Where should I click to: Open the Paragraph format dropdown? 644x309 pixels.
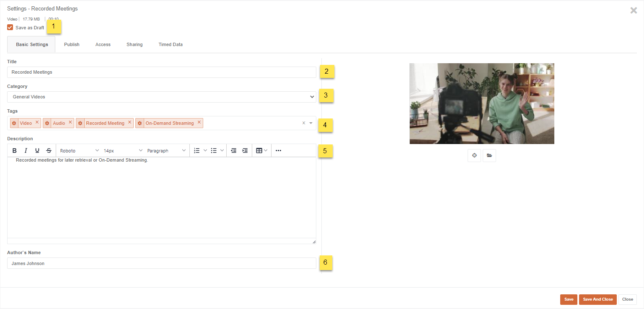pyautogui.click(x=166, y=151)
